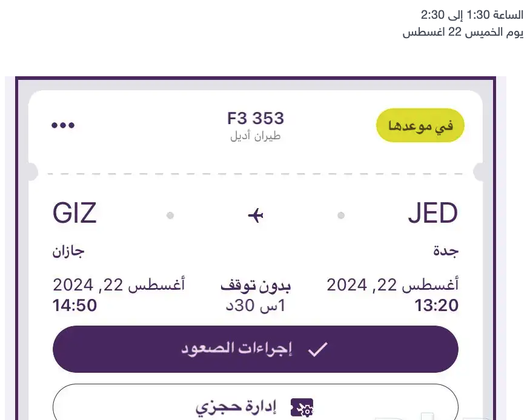Click the بدون توقف nonstop label
Viewport: 530px width, 420px height.
click(x=255, y=285)
